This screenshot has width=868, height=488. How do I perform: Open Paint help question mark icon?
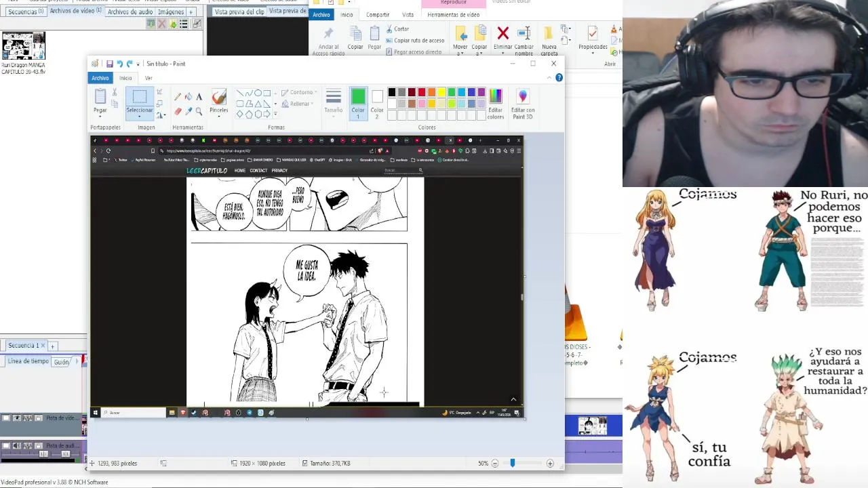click(559, 78)
